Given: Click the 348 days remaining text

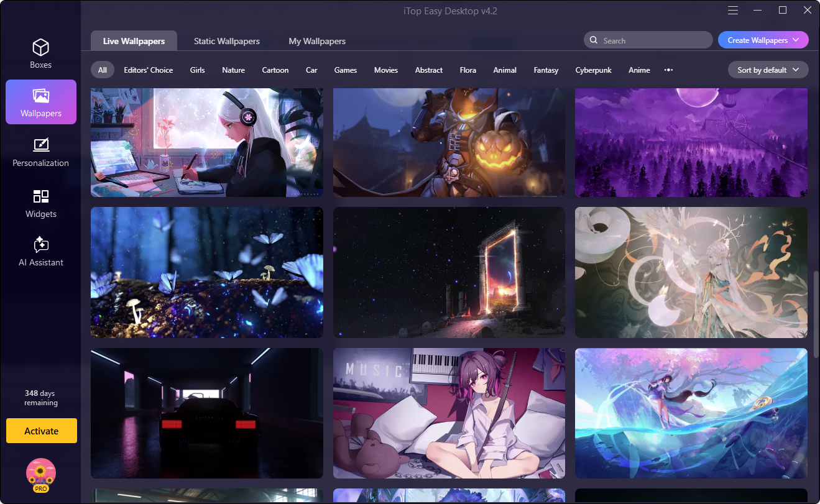Looking at the screenshot, I should pos(41,398).
